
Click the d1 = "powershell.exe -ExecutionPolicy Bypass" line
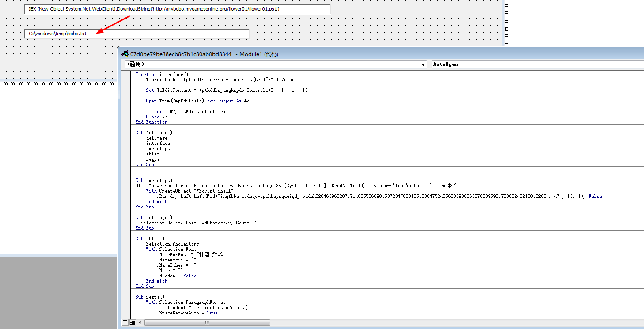(x=295, y=185)
